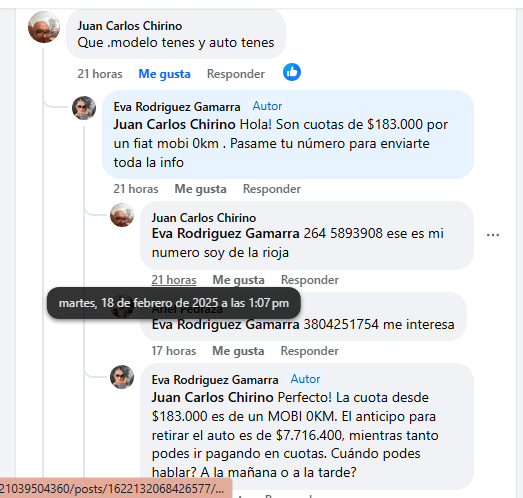The width and height of the screenshot is (523, 498).
Task: Open '17 horas' timestamp of Ariel's comment
Action: [x=174, y=351]
